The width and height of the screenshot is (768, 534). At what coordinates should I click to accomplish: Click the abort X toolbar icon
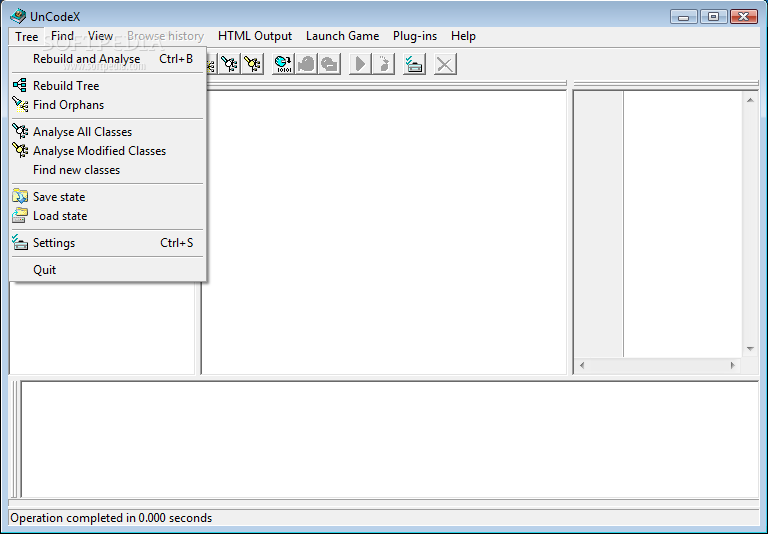[445, 64]
